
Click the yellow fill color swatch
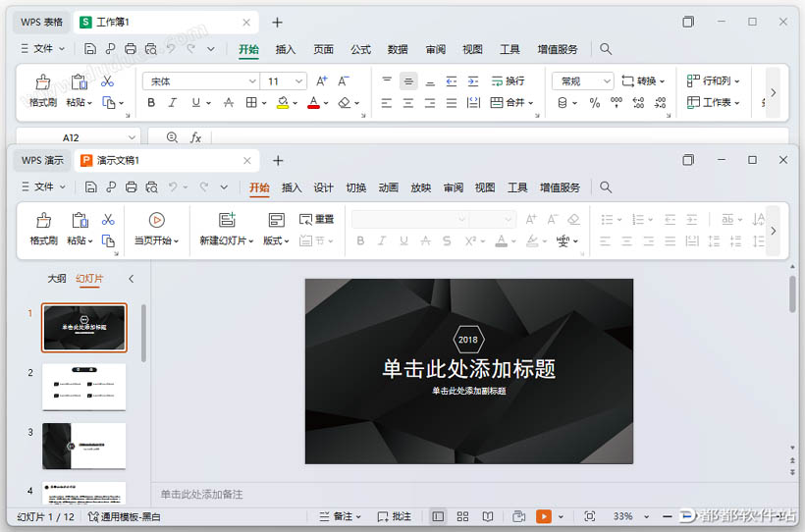coord(283,103)
